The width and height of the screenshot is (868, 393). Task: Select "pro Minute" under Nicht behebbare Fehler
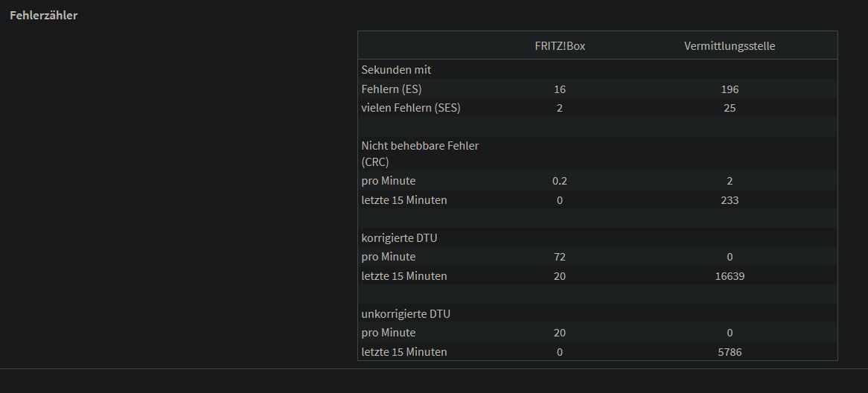point(389,181)
